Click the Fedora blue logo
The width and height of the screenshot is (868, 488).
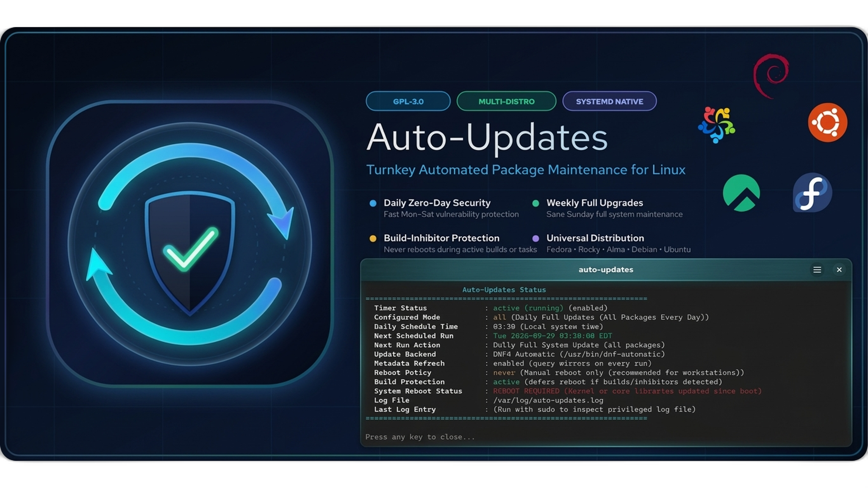pos(812,192)
